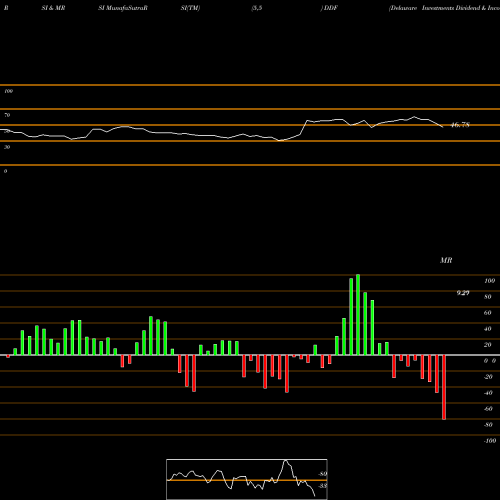Click the '100' label on left RSI axis
The image size is (500, 500).
(x=8, y=91)
